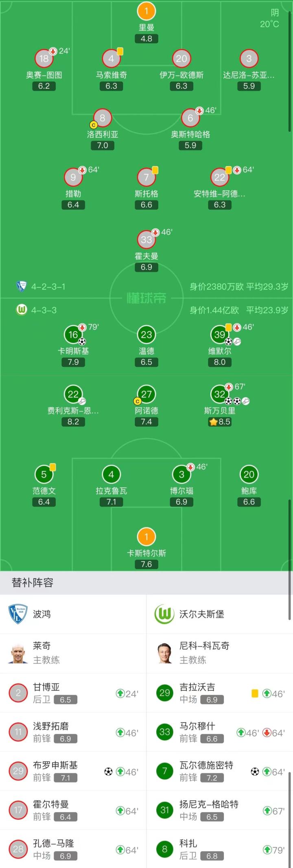Tap Wolfsburg player 卡明斯基 number 16
This screenshot has width=293, height=868.
73,335
